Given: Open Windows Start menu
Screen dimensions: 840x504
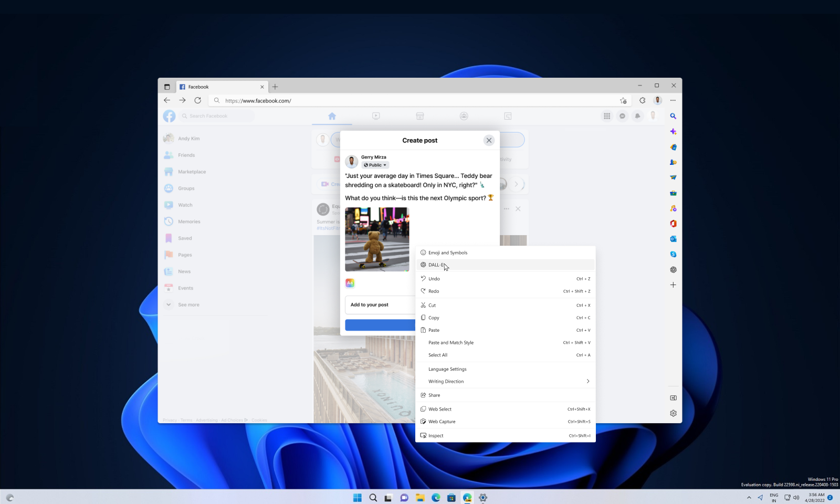Looking at the screenshot, I should coord(358,498).
